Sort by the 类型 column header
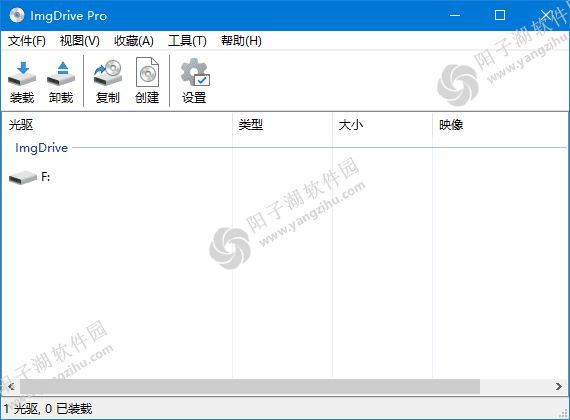This screenshot has width=570, height=420. 282,125
